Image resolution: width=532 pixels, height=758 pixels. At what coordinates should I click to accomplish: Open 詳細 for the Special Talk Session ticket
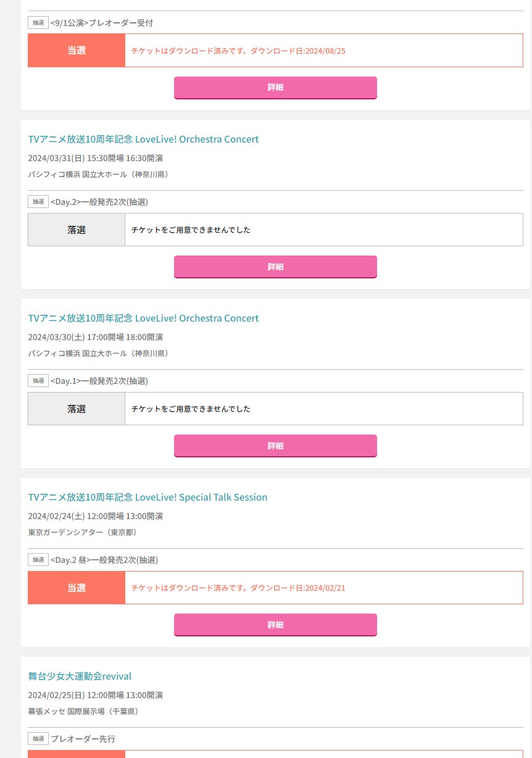point(275,625)
